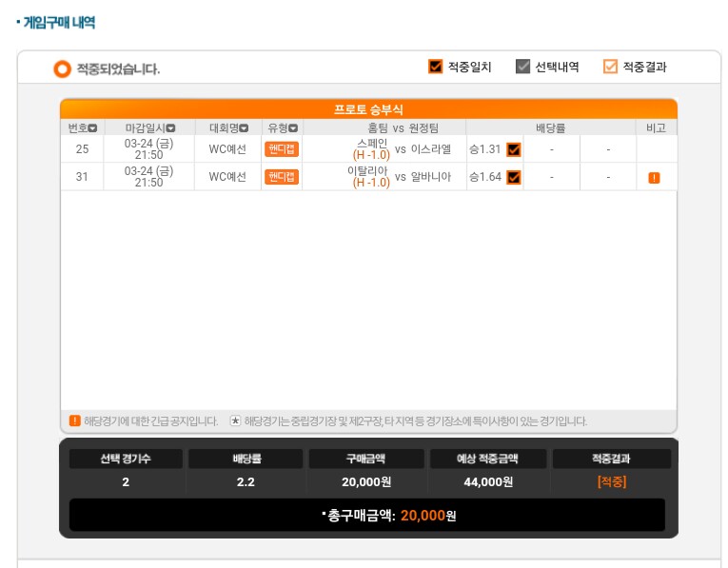The height and width of the screenshot is (568, 728).
Task: Toggle the 적중일치 checkbox
Action: pos(435,67)
